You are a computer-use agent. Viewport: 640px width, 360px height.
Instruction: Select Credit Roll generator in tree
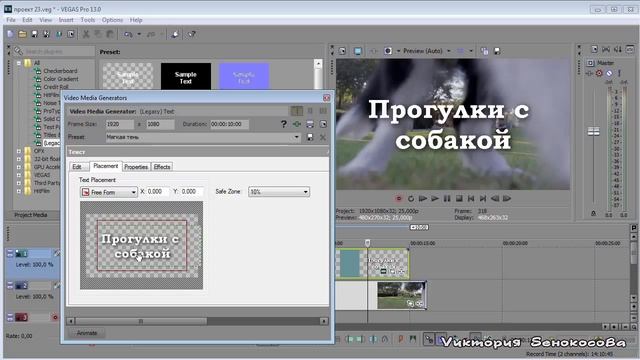56,87
